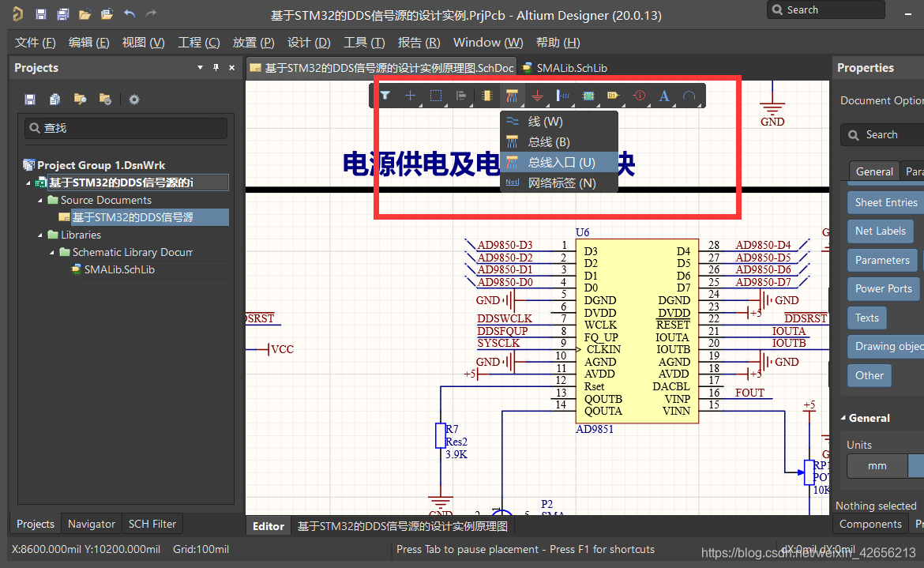Screen dimensions: 924x568
Task: Select the Parameter Set directive icon
Action: point(639,96)
